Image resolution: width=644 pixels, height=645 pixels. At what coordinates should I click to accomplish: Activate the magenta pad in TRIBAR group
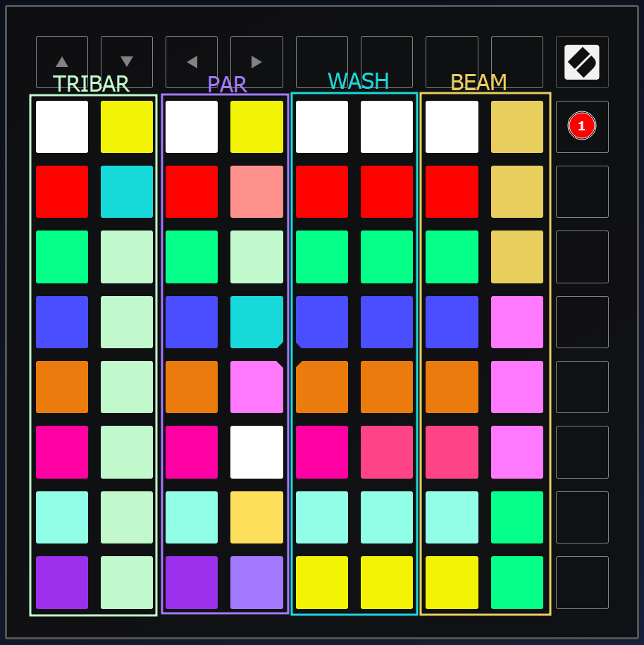62,452
